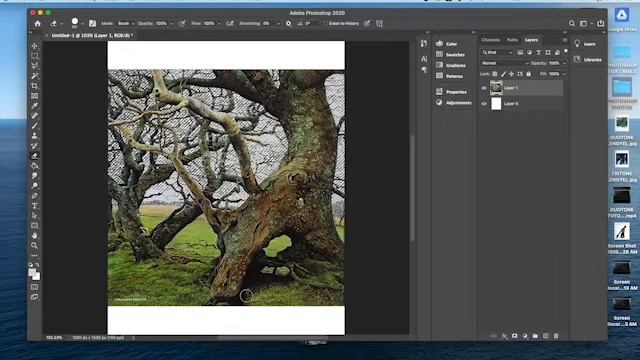Select the Magic Wand tool

pyautogui.click(x=35, y=76)
